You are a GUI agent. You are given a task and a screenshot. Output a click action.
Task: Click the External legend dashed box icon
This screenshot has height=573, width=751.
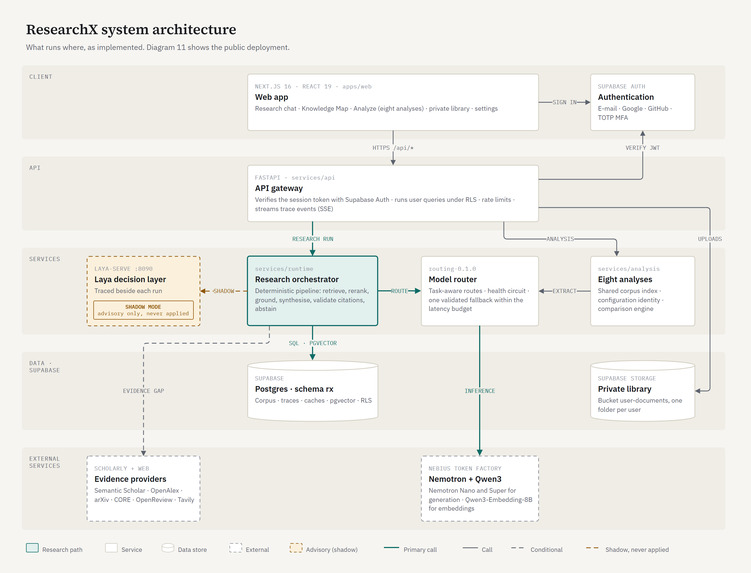click(x=236, y=548)
